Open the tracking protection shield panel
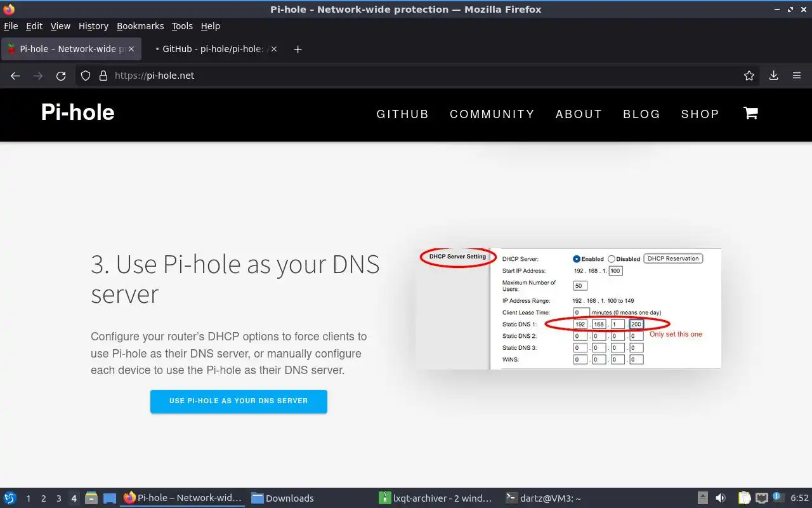 tap(86, 76)
